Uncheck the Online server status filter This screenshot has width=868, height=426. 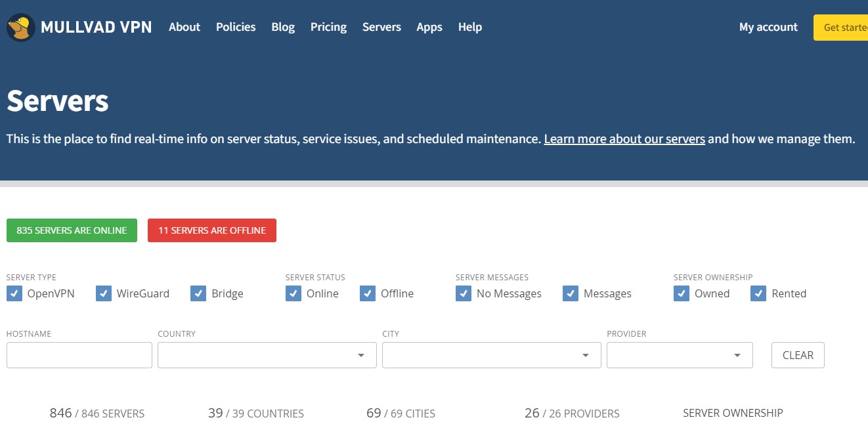[x=293, y=293]
